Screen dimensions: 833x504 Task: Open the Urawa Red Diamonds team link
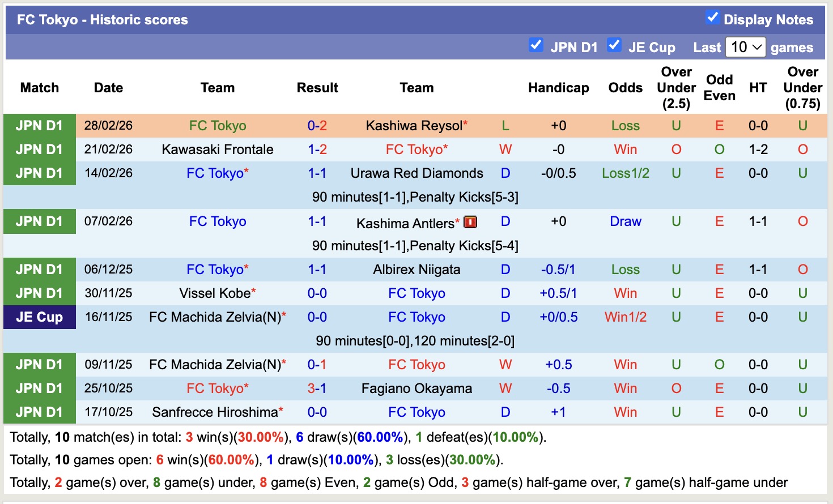417,173
